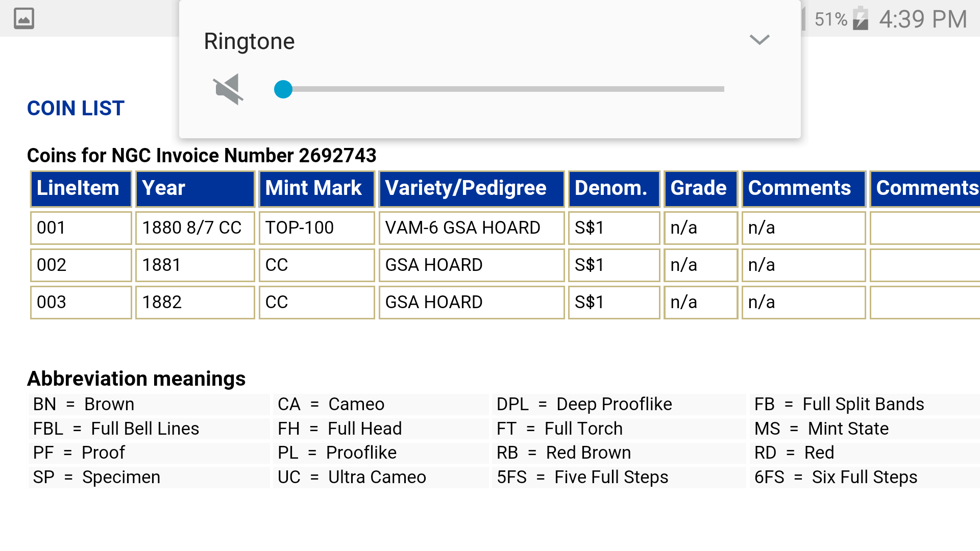980x551 pixels.
Task: Click the Variety/Pedigree column header
Action: click(x=471, y=188)
